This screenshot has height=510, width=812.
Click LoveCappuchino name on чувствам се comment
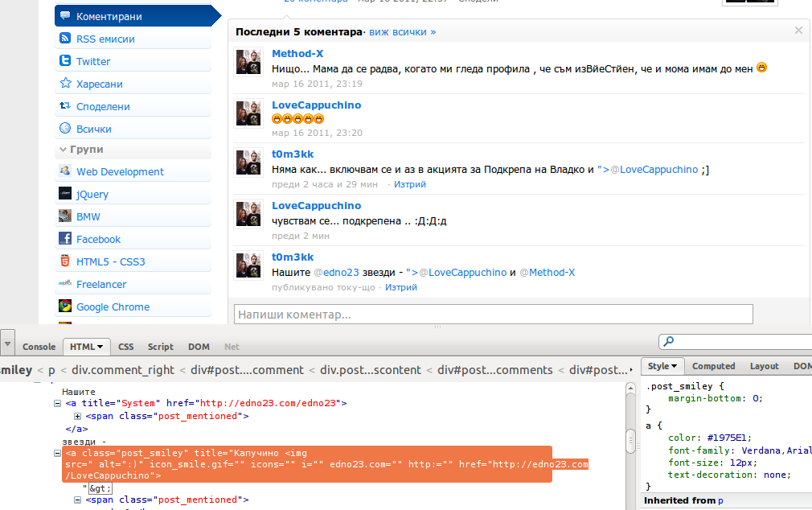317,205
